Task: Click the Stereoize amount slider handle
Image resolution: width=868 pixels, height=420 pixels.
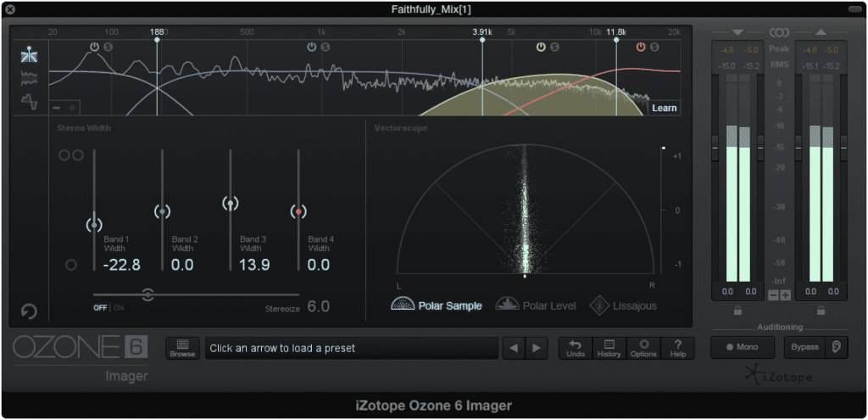Action: 147,294
